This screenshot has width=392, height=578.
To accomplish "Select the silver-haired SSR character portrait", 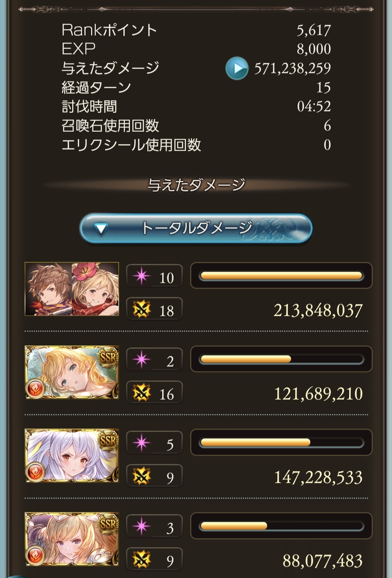I will tap(72, 456).
